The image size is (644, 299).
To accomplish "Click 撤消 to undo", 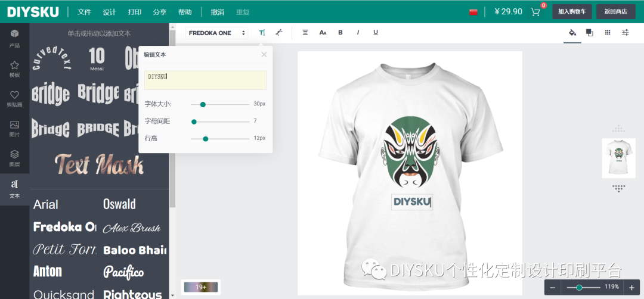I will tap(218, 12).
